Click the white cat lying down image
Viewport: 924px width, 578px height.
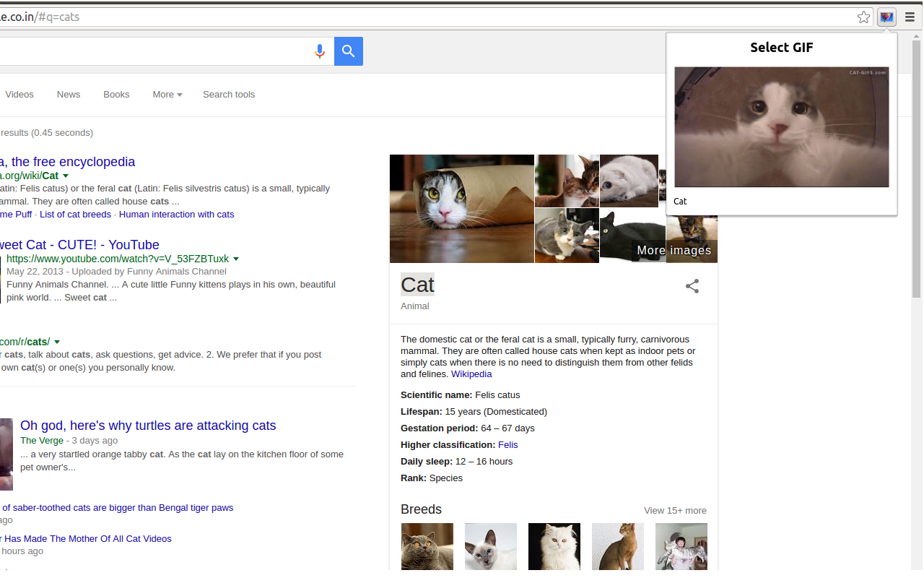coord(629,181)
